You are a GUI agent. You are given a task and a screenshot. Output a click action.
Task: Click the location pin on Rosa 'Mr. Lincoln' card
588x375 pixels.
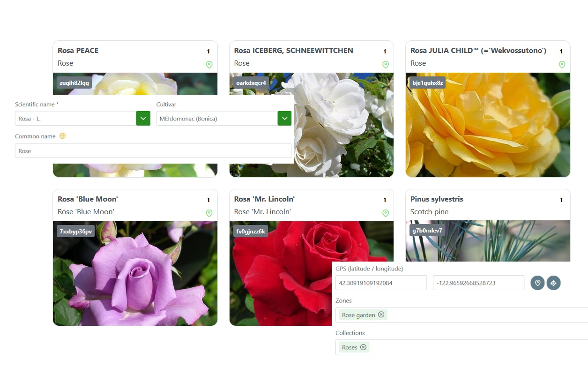(x=386, y=213)
